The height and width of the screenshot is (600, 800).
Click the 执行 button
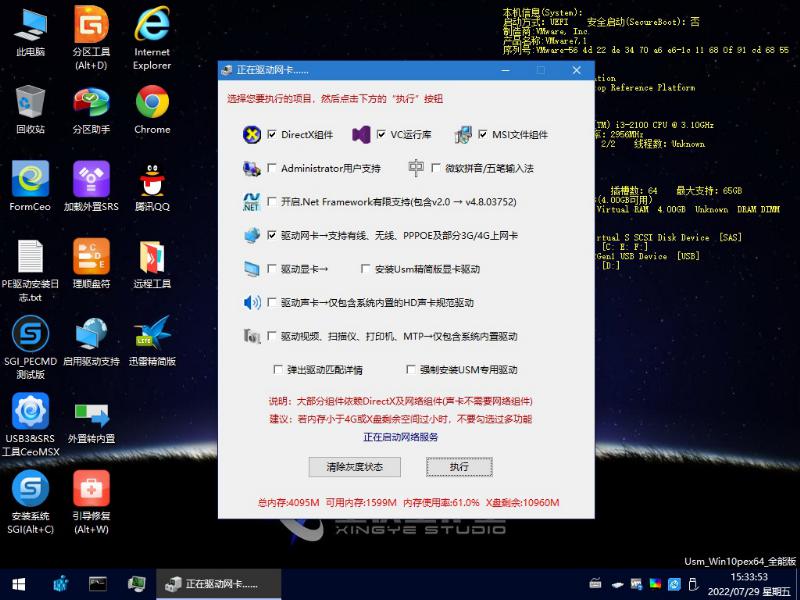(x=459, y=467)
